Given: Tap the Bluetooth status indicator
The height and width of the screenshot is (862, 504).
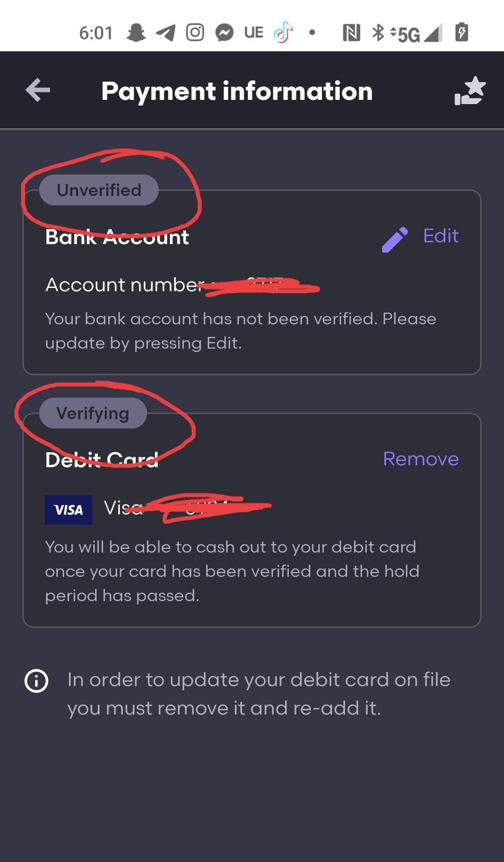Looking at the screenshot, I should pyautogui.click(x=378, y=32).
